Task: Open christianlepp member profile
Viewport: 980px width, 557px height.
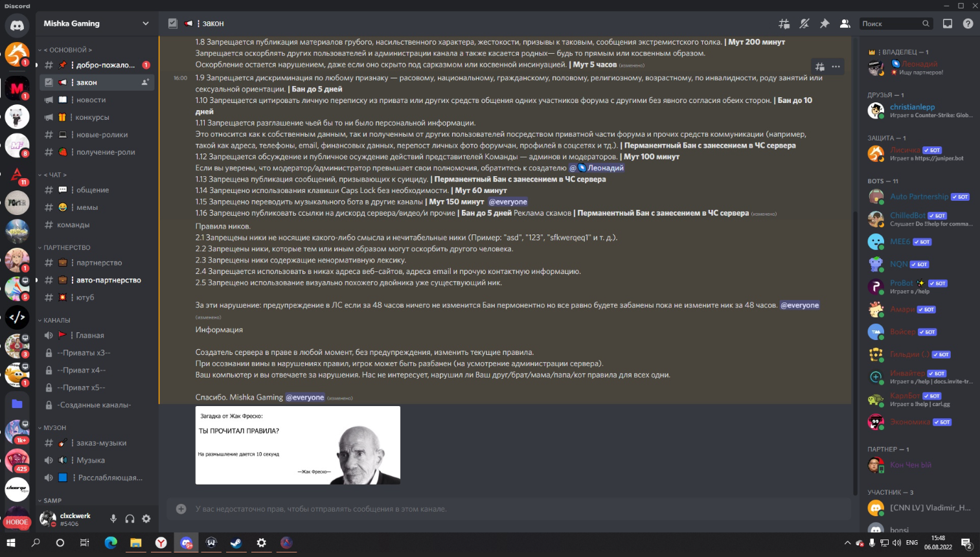Action: (x=920, y=111)
